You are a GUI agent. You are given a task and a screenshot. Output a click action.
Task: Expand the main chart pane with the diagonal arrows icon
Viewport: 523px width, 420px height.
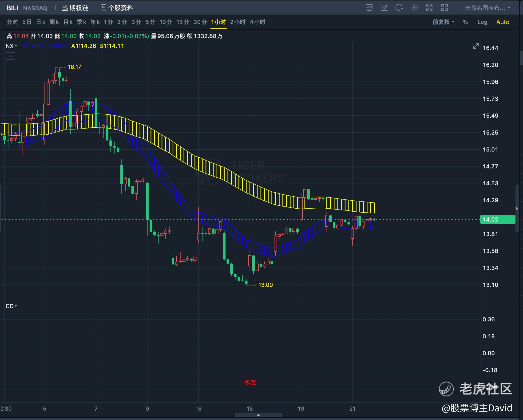tap(476, 46)
